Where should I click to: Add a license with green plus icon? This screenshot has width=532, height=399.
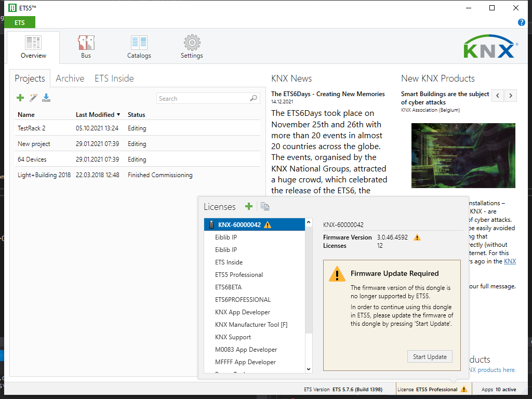click(249, 206)
